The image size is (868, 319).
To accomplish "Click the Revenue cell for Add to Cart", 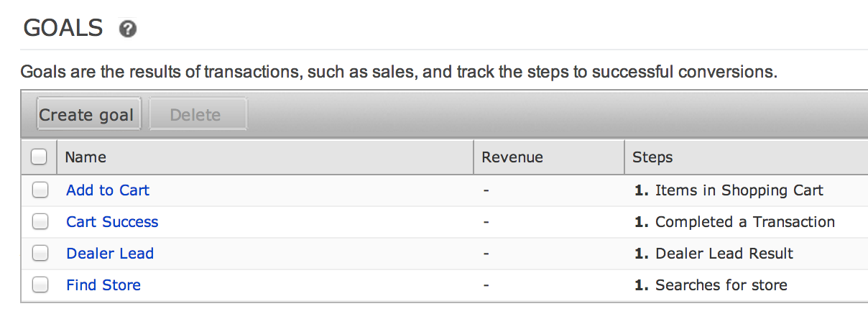I will click(549, 190).
